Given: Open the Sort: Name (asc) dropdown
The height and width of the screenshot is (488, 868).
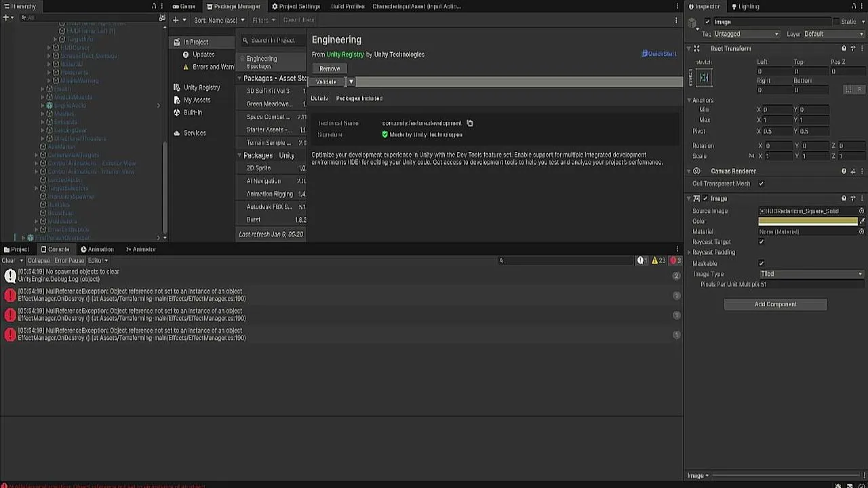Looking at the screenshot, I should coord(219,20).
